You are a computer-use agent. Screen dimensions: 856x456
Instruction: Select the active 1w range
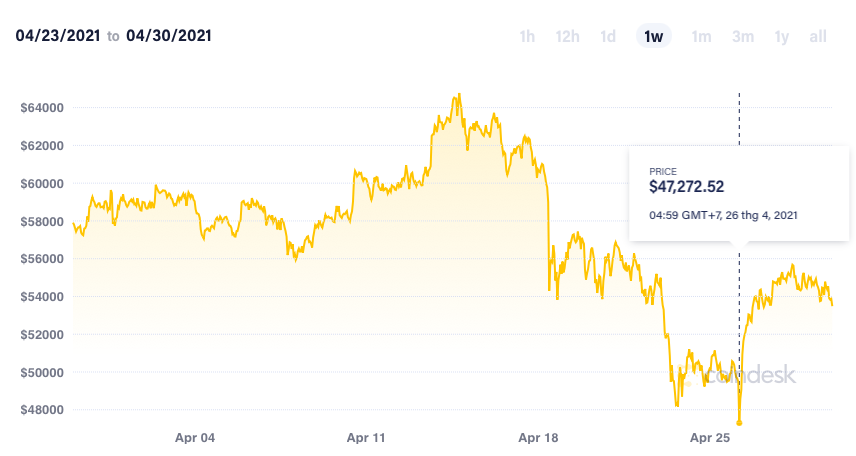654,37
